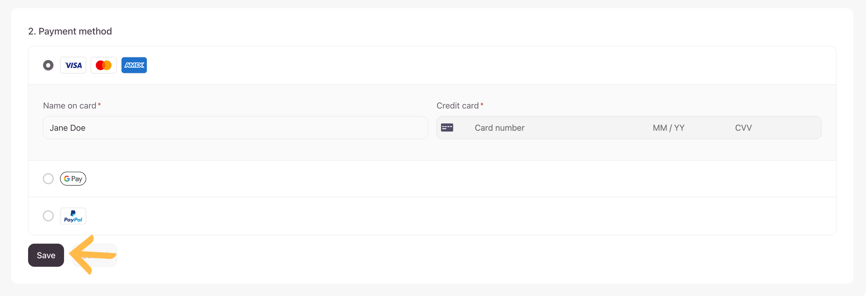868x296 pixels.
Task: Click the Mastercard logo
Action: [104, 65]
